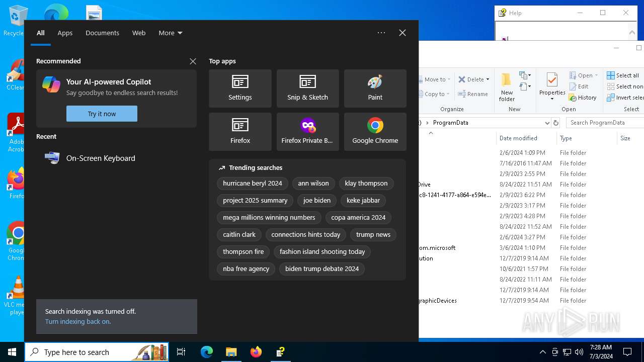Open Firefox from taskbar
Image resolution: width=644 pixels, height=362 pixels.
click(256, 352)
